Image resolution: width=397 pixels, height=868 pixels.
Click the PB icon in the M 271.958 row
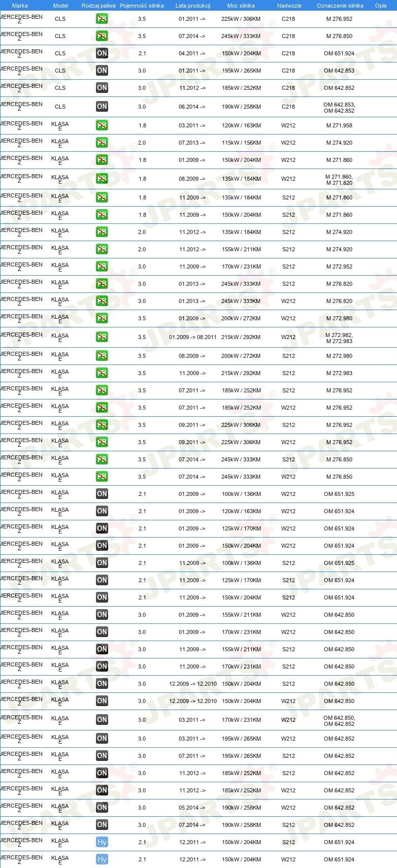click(x=102, y=125)
